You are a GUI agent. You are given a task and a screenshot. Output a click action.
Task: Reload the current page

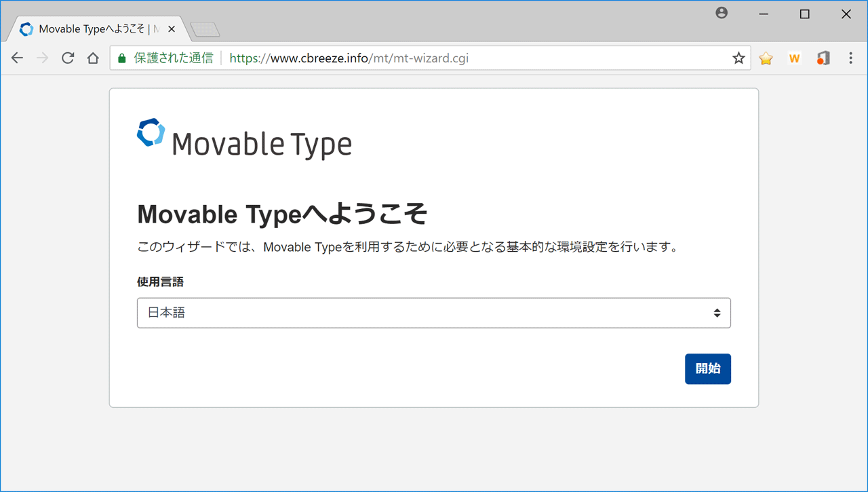click(x=68, y=58)
